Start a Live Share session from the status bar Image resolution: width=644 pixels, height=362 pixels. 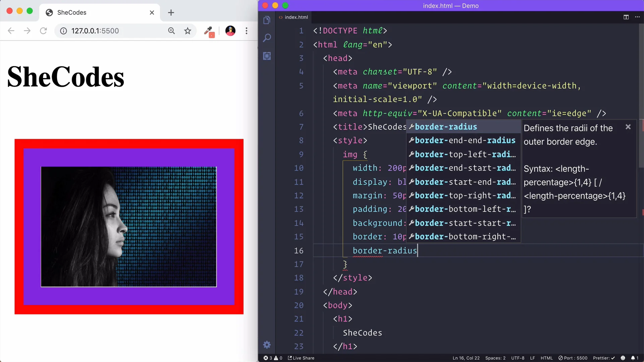pos(301,358)
